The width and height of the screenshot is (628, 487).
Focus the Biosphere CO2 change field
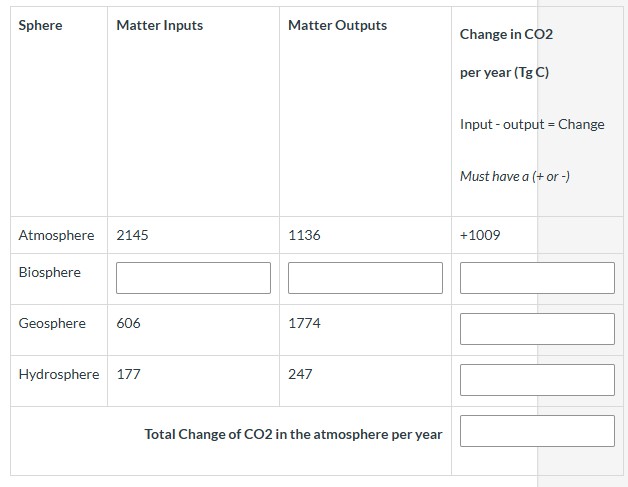click(x=537, y=278)
